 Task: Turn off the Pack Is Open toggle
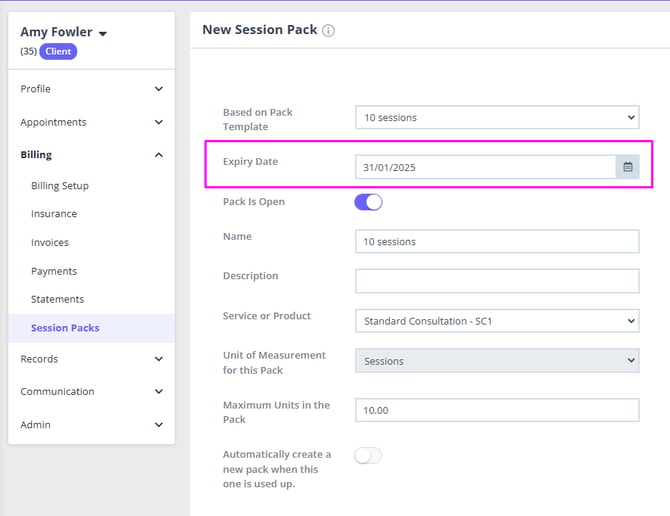pos(368,202)
